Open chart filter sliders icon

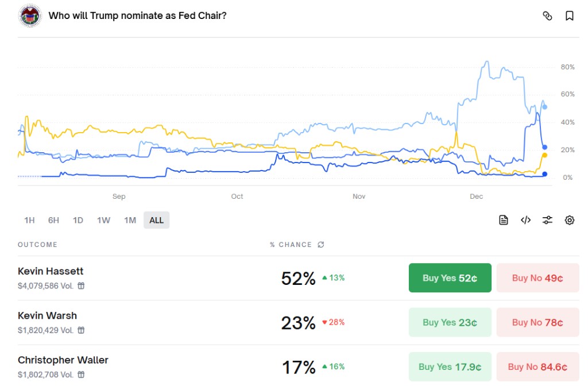point(547,220)
